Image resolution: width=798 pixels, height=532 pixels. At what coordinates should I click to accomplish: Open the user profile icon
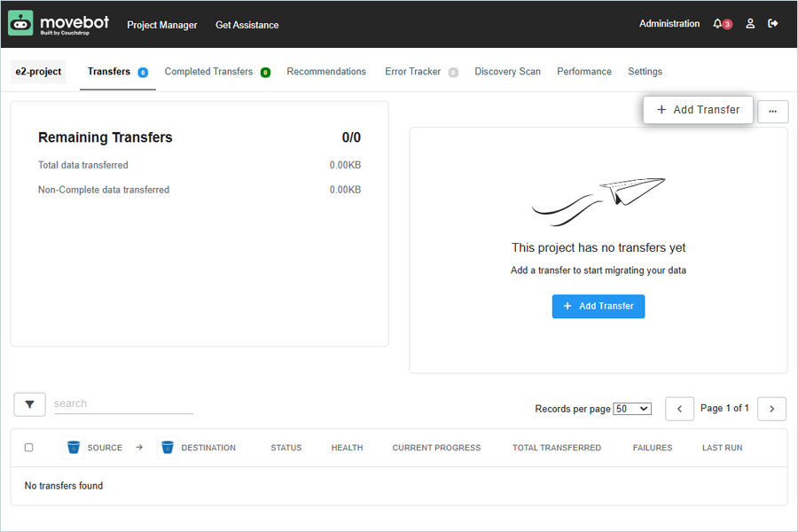(750, 24)
